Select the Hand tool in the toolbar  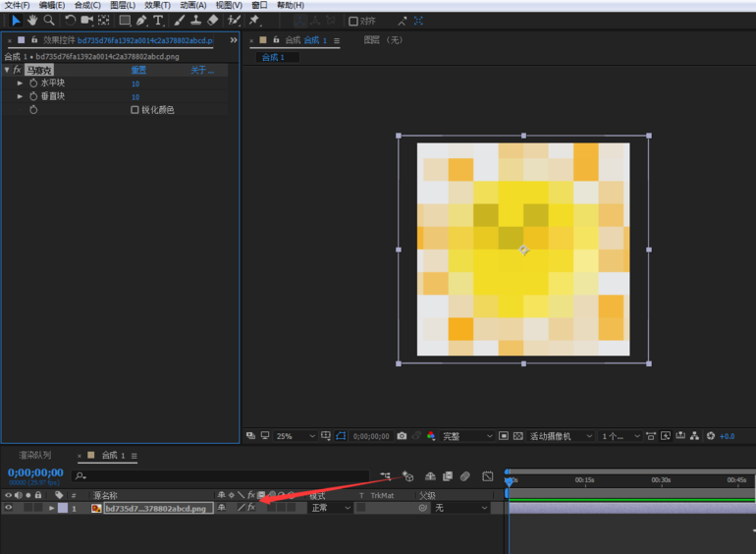(32, 21)
